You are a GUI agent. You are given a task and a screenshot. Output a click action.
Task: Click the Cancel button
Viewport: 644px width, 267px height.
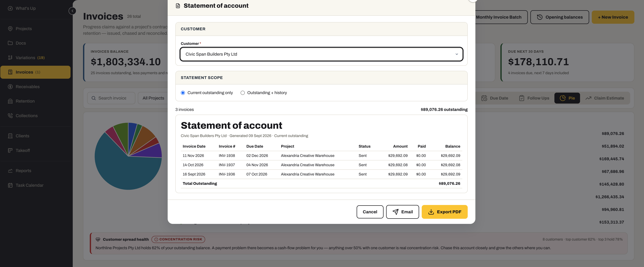[x=370, y=212]
